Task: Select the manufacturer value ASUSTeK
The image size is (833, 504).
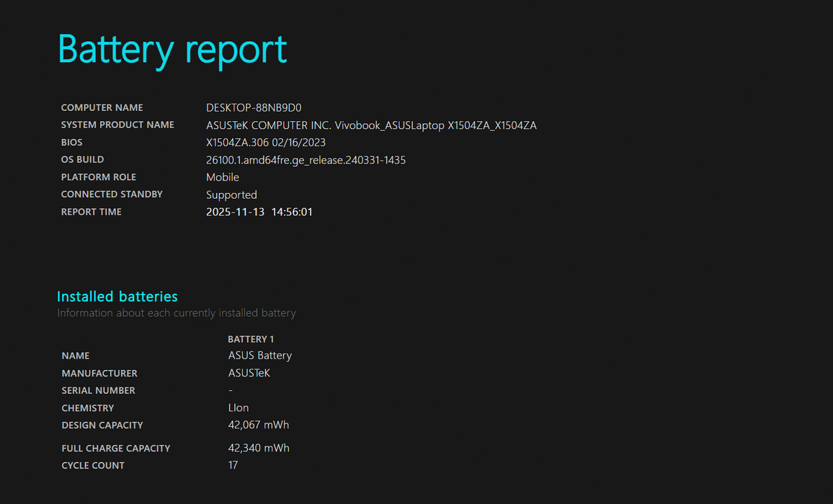Action: [249, 373]
